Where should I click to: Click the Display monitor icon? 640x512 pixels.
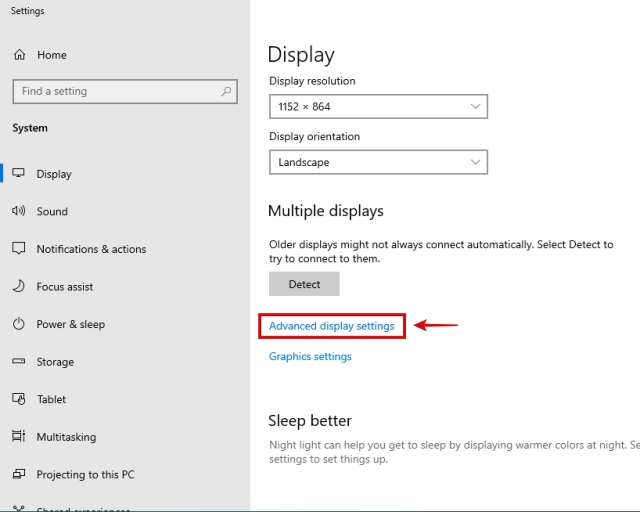(18, 174)
